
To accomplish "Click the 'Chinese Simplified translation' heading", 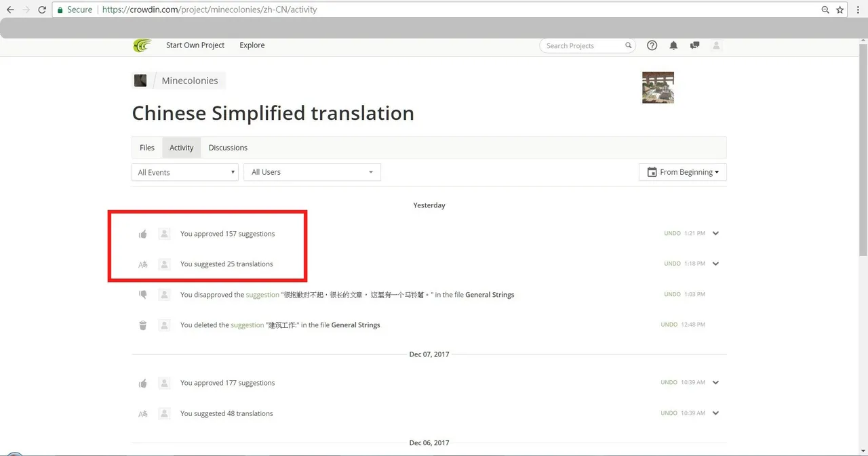I will 273,113.
